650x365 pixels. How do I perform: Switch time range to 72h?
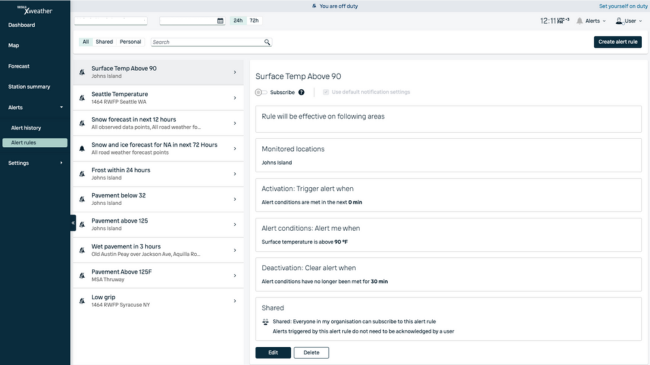[x=254, y=20]
